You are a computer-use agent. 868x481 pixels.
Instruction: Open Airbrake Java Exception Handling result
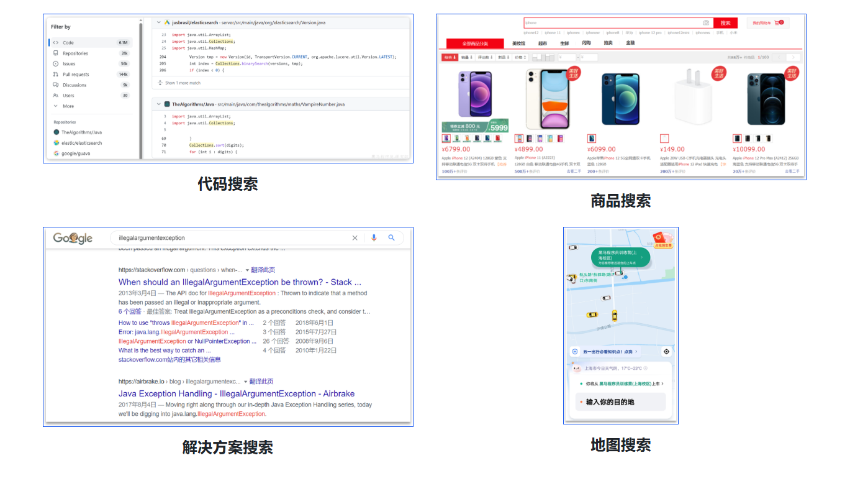237,393
